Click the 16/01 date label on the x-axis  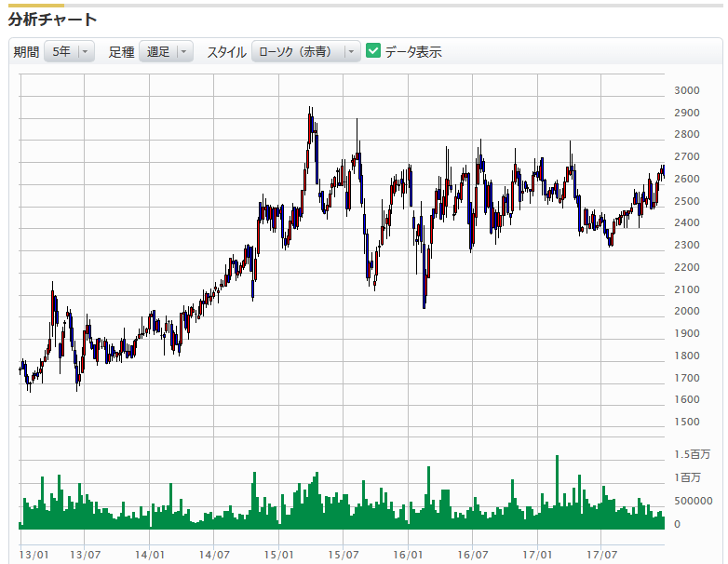tap(409, 554)
